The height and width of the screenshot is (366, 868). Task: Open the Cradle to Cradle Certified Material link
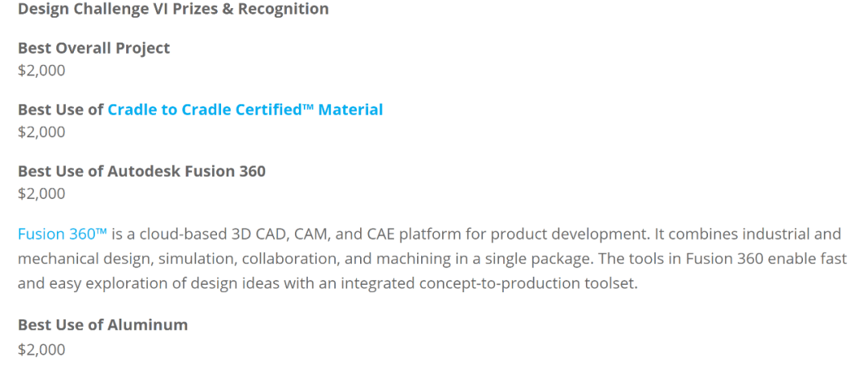tap(245, 109)
